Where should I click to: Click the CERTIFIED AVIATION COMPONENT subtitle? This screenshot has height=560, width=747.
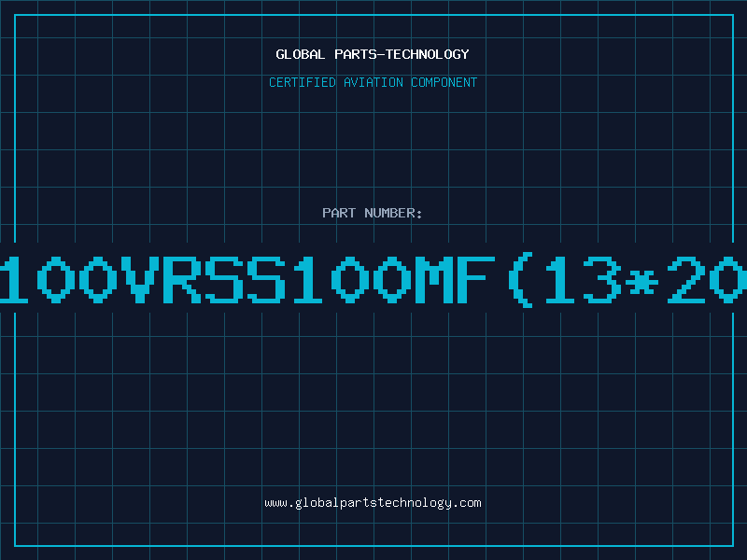[x=373, y=82]
